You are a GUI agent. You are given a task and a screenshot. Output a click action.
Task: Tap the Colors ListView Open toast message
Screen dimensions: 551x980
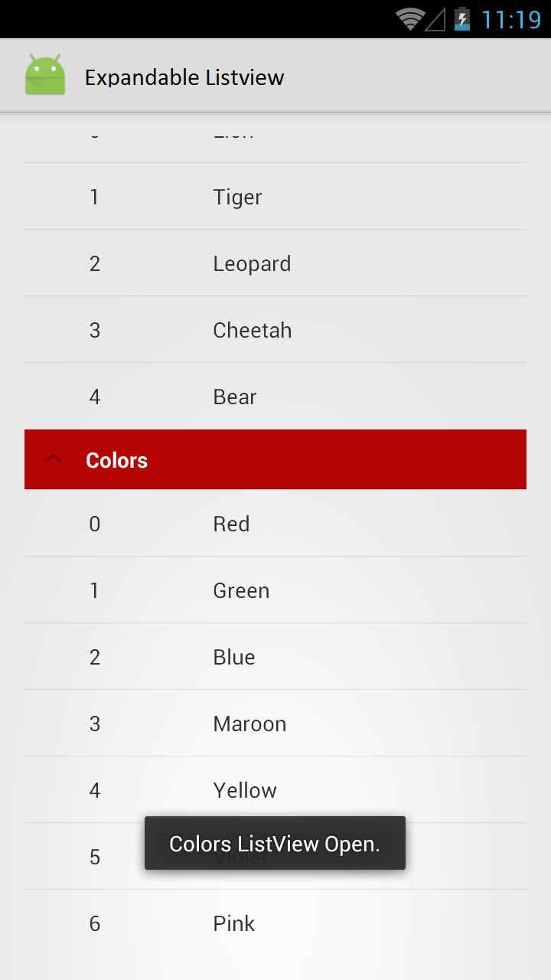[275, 844]
